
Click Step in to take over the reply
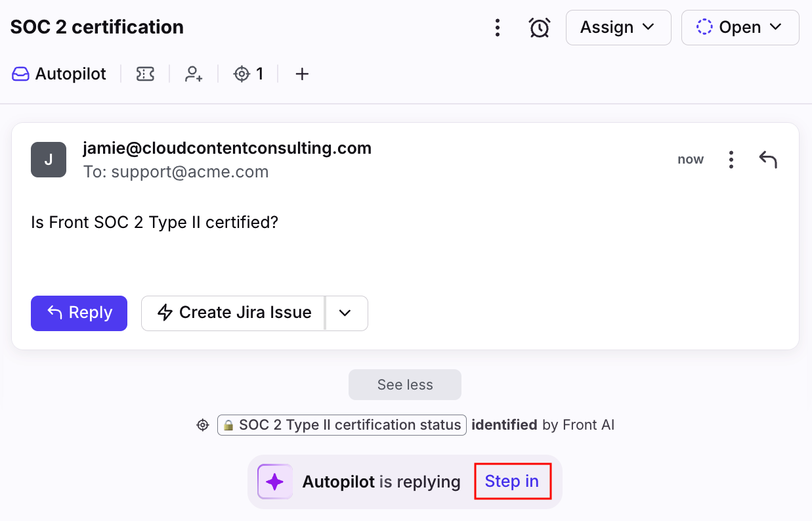512,482
